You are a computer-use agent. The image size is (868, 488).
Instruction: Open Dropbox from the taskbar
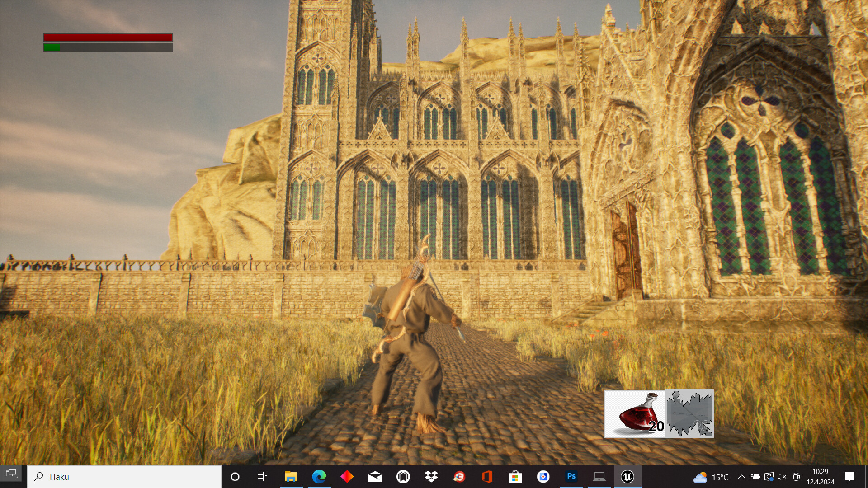(431, 476)
